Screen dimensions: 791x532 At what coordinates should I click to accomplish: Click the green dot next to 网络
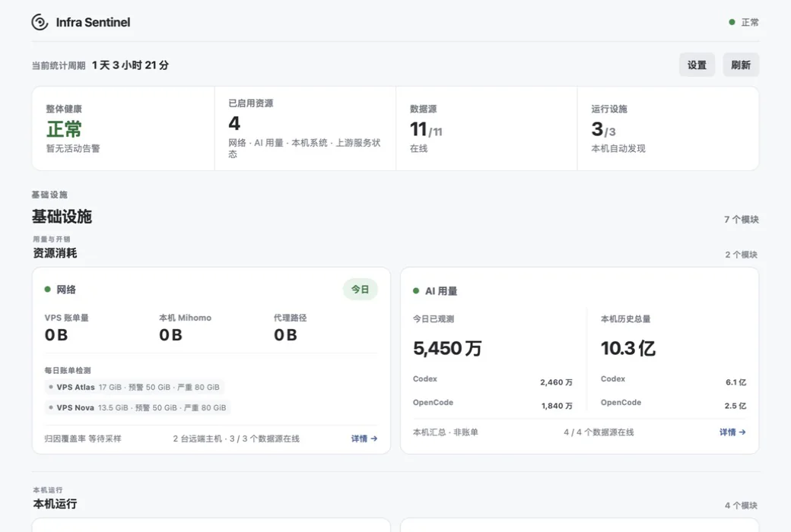pos(47,290)
